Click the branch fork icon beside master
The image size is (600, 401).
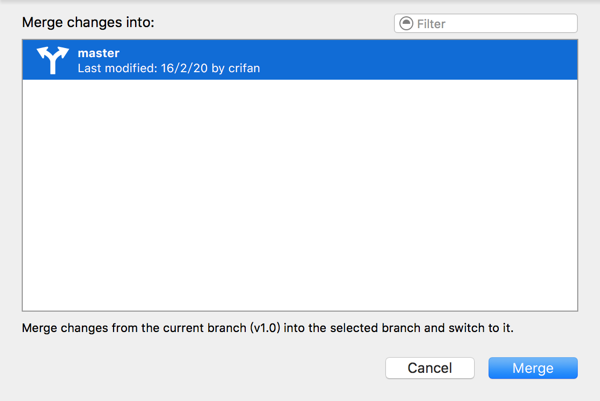[x=51, y=60]
